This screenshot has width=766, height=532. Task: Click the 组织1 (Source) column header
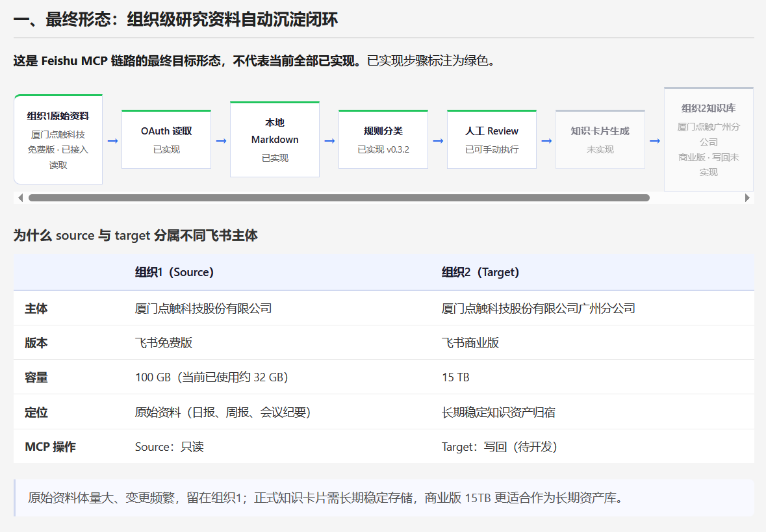174,272
